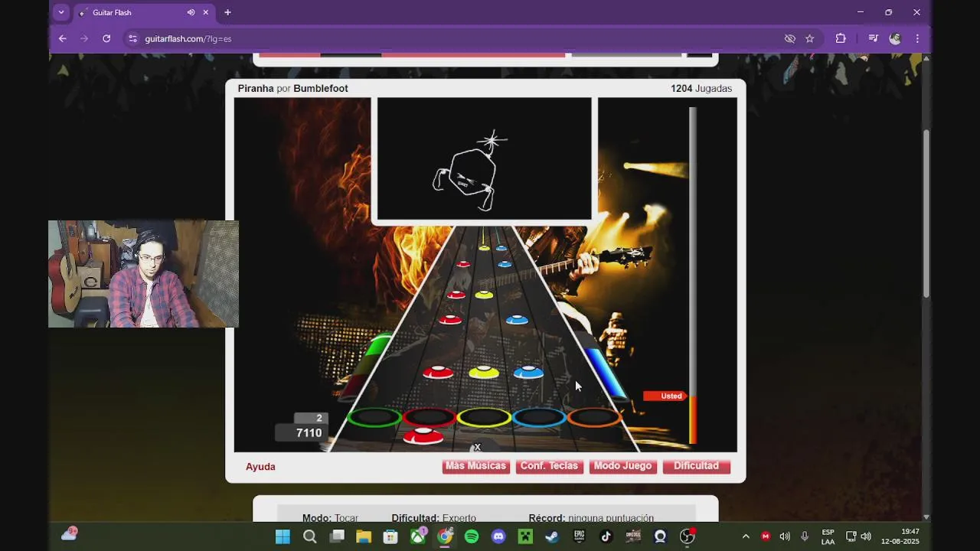Click the third-party cookies blocked eye icon

point(789,38)
